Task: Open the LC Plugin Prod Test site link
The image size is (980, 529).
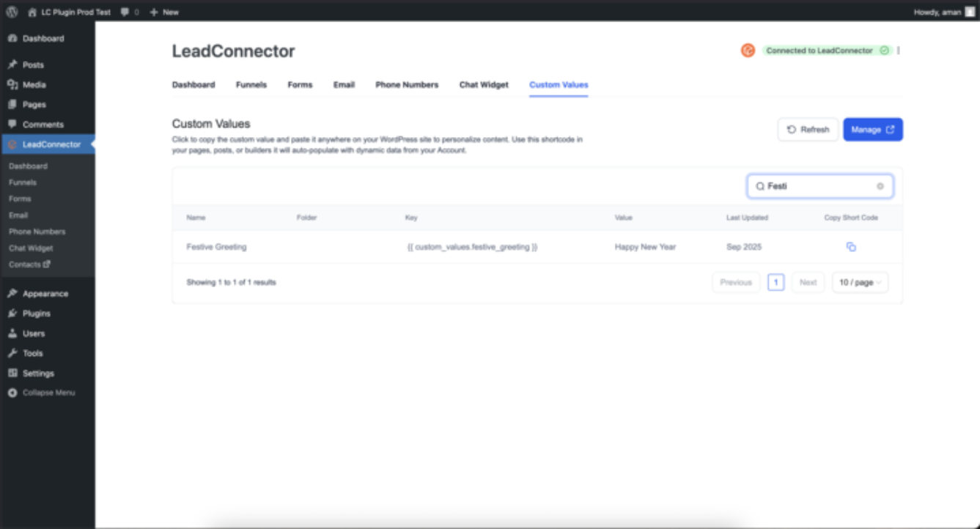Action: [70, 12]
